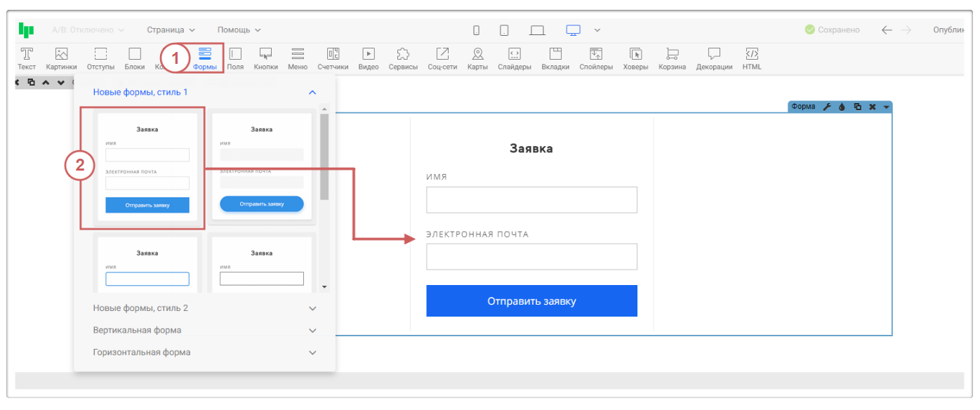Open the Счетчики counters widget

(333, 54)
